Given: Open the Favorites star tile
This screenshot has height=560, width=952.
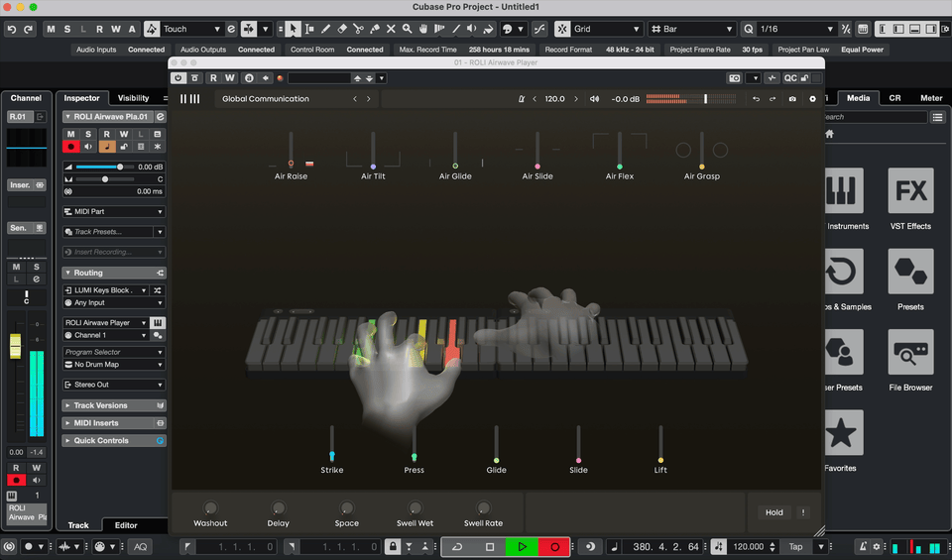Looking at the screenshot, I should pos(841,432).
